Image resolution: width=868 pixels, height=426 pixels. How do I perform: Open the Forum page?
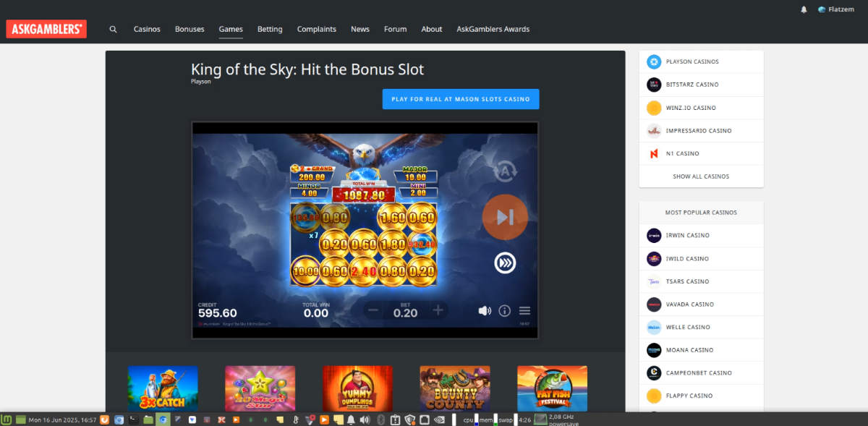pos(396,29)
